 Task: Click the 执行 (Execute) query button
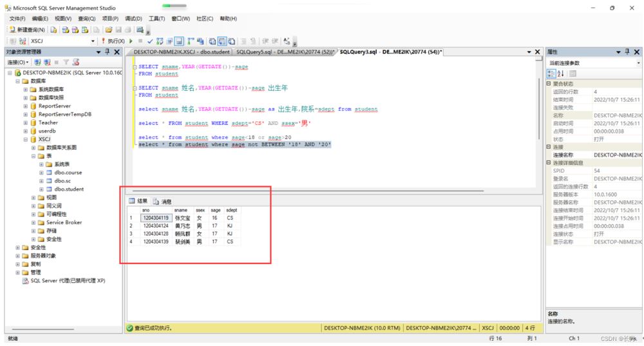(115, 41)
